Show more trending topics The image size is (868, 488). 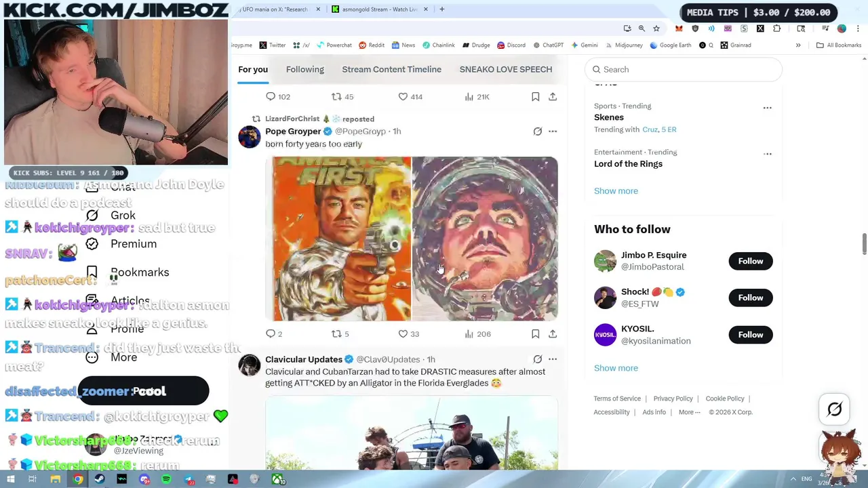tap(616, 190)
